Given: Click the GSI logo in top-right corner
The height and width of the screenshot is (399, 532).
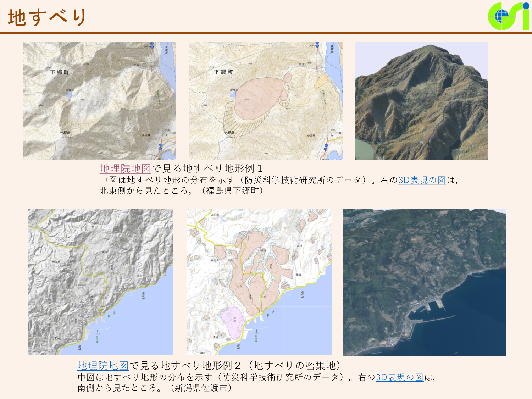Looking at the screenshot, I should point(509,16).
